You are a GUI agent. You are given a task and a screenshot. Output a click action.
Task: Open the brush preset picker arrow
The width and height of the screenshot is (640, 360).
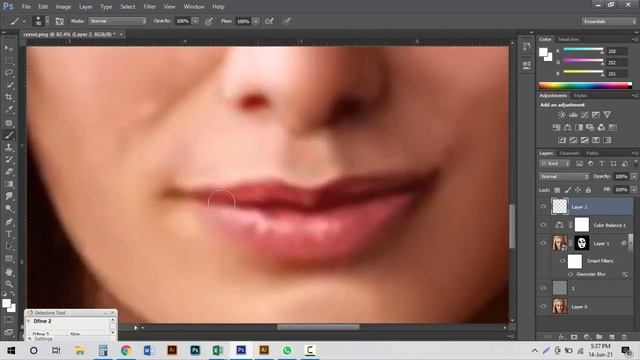[x=47, y=21]
